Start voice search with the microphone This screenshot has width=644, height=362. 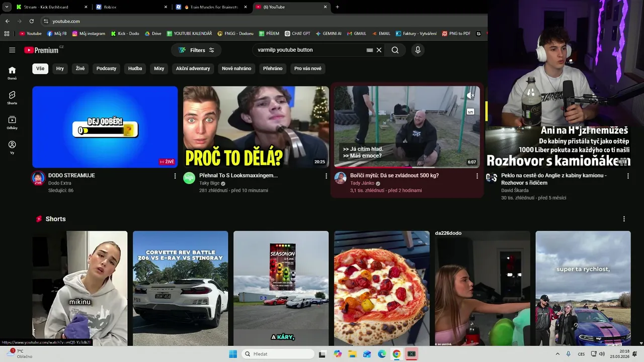click(x=418, y=50)
